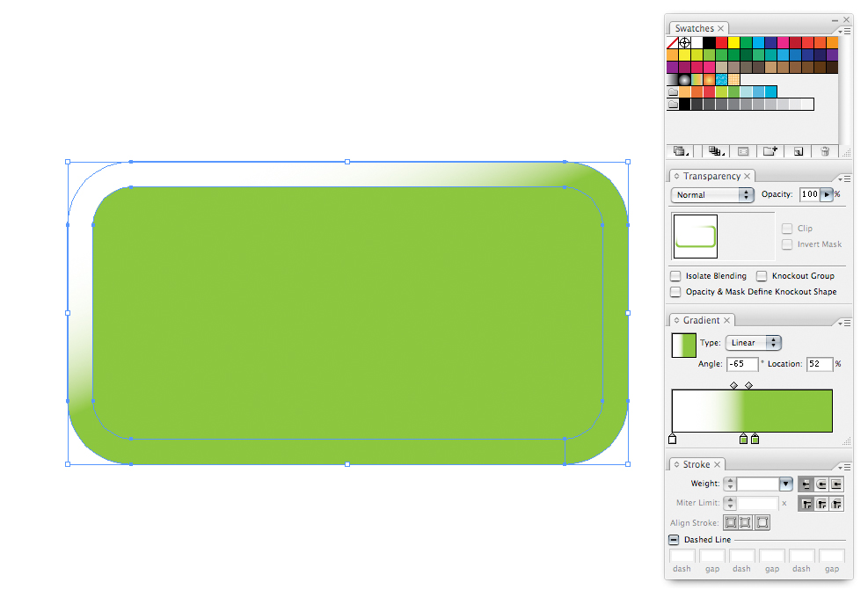Click the stroke Weight stepper arrows

pyautogui.click(x=730, y=484)
